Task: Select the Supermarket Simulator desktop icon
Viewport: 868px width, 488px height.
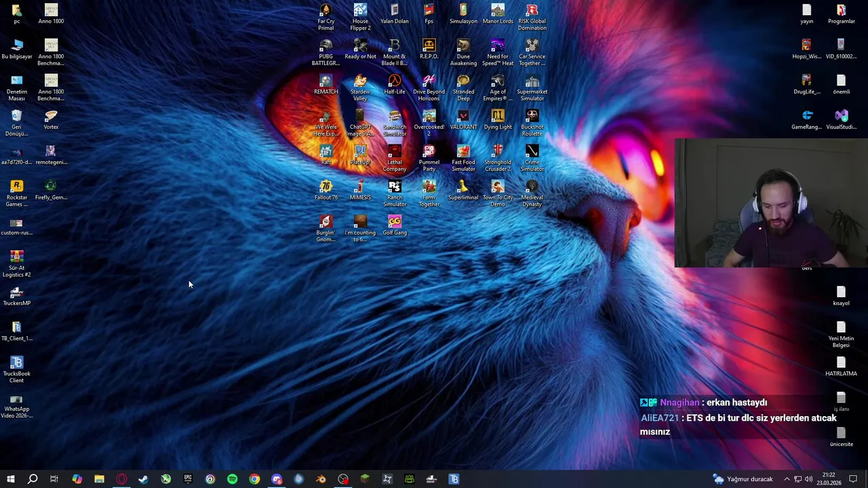Action: (x=532, y=87)
